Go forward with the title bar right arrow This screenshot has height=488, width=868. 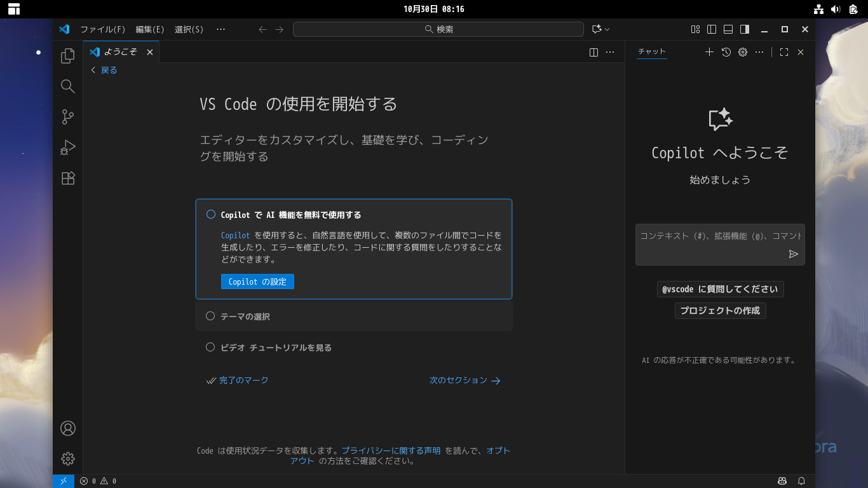tap(280, 29)
